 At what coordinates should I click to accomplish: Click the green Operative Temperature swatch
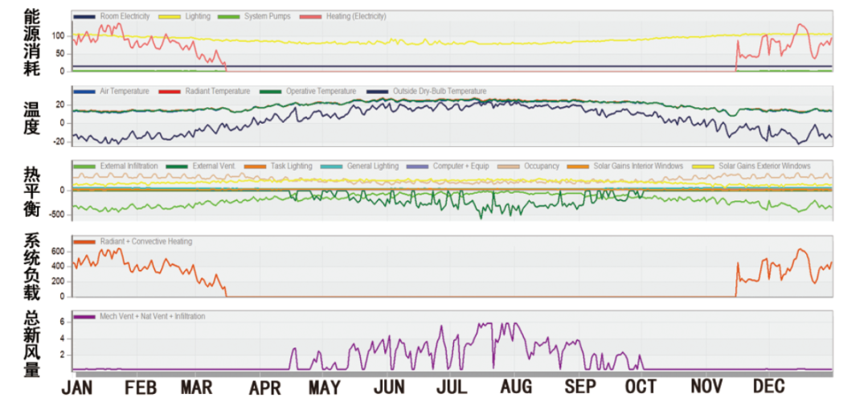pos(272,92)
